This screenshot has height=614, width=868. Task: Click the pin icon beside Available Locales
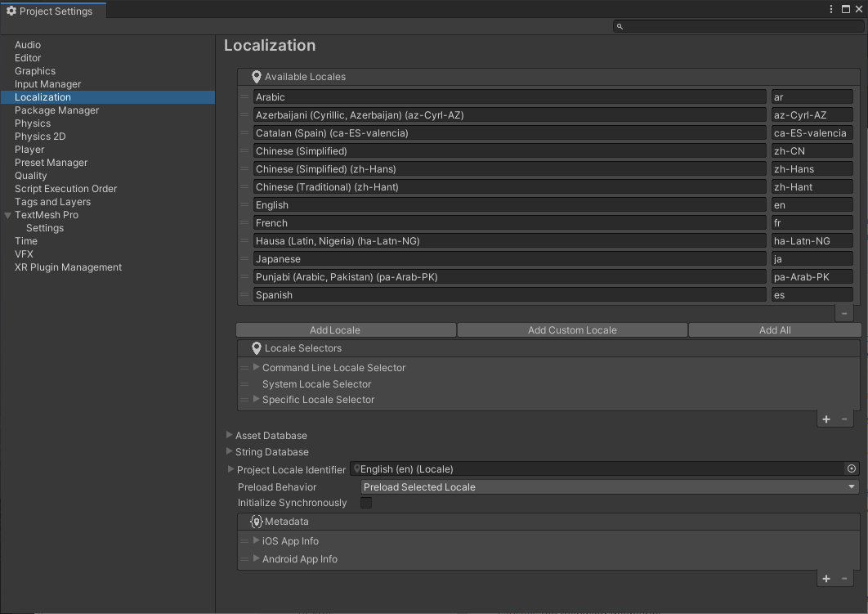(x=256, y=76)
